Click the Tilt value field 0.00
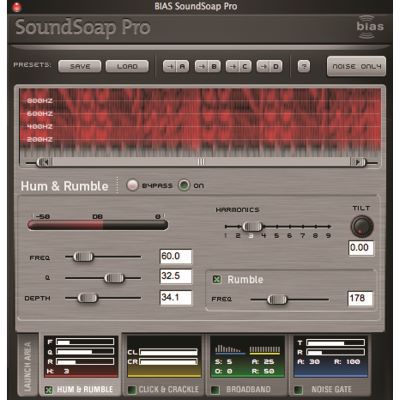The width and height of the screenshot is (400, 400). tap(361, 248)
